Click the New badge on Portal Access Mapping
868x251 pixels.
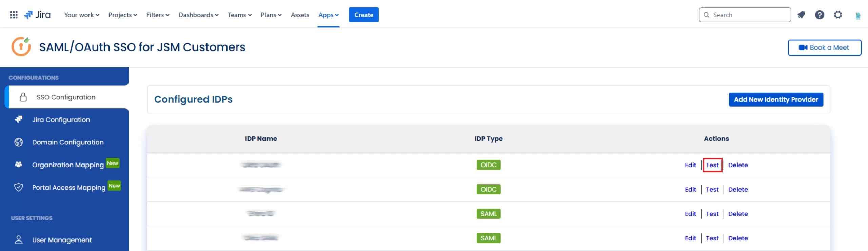click(x=114, y=186)
